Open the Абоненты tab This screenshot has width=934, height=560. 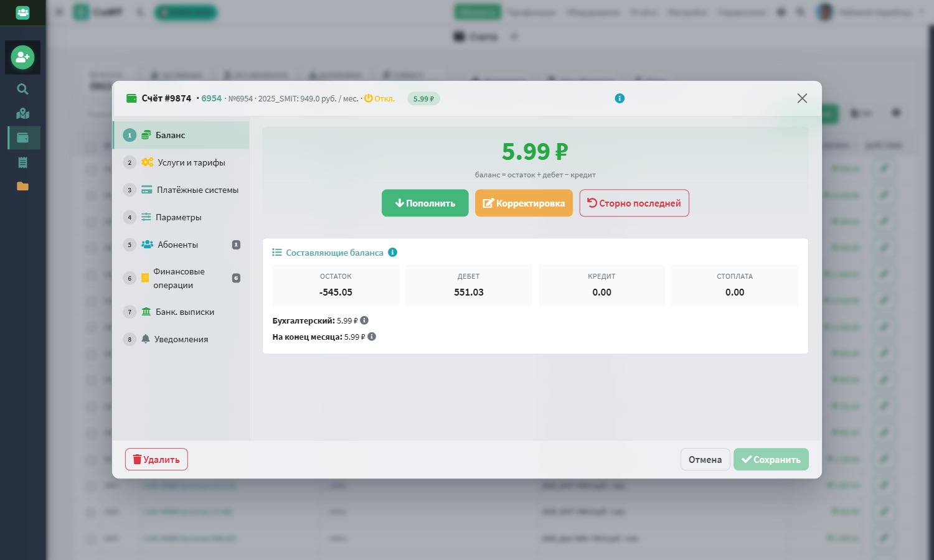click(x=181, y=245)
